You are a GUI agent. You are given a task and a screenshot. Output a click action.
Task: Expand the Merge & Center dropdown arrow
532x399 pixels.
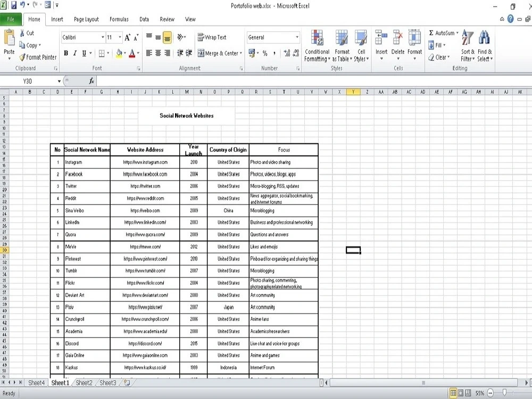point(241,53)
